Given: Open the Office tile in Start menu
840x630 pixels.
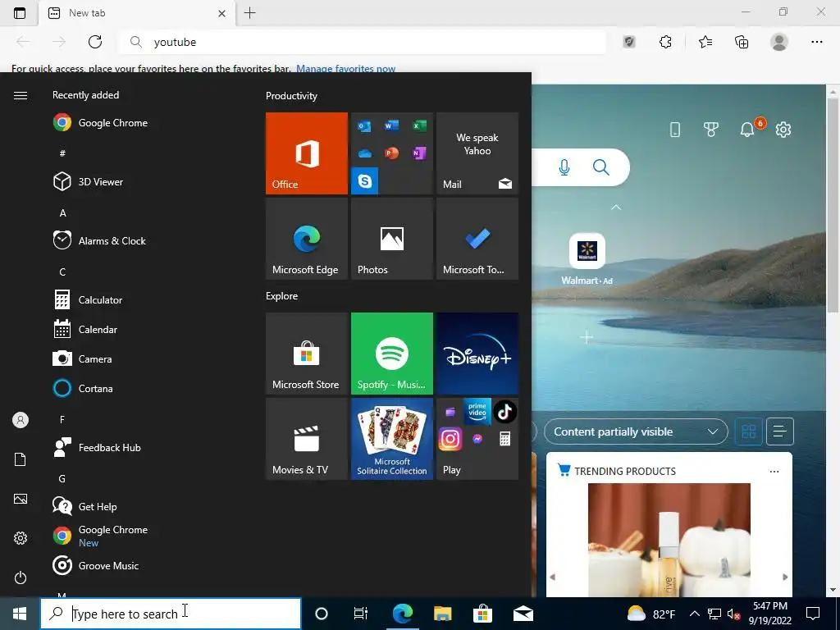Looking at the screenshot, I should click(x=307, y=153).
